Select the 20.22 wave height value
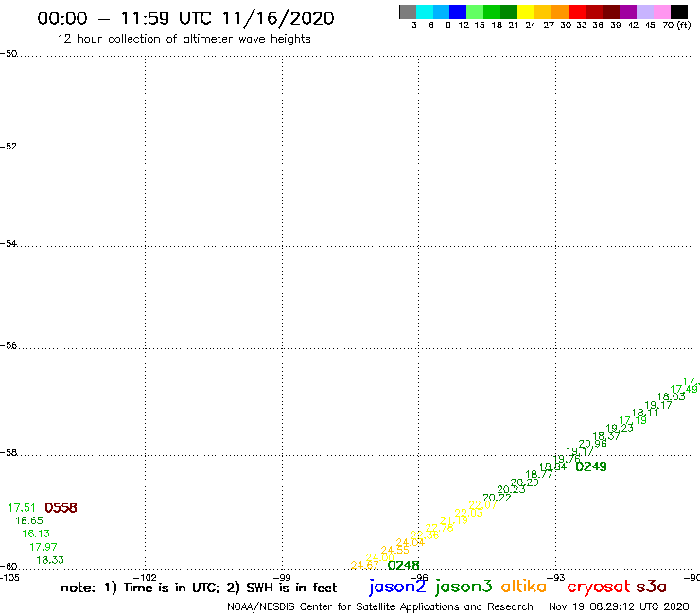The height and width of the screenshot is (615, 700). 497,498
